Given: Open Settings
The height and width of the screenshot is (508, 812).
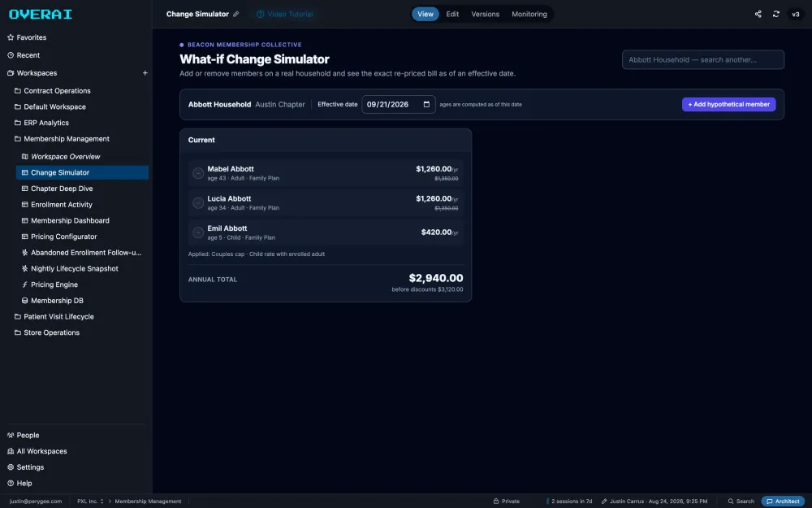Looking at the screenshot, I should (x=25, y=467).
